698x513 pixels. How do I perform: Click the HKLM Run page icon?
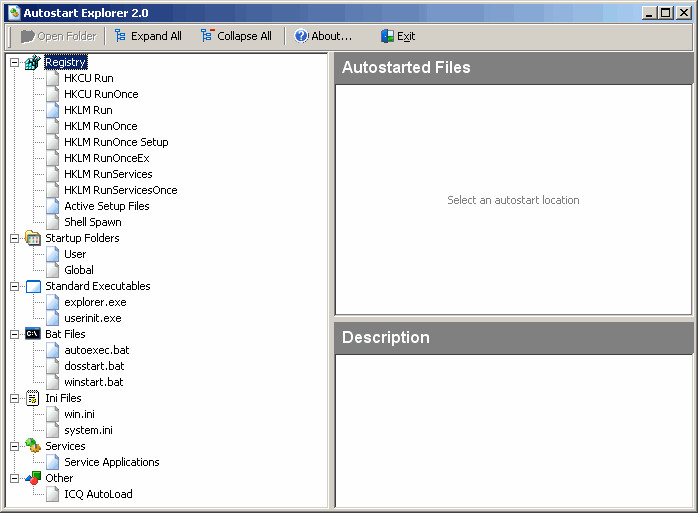pyautogui.click(x=53, y=110)
